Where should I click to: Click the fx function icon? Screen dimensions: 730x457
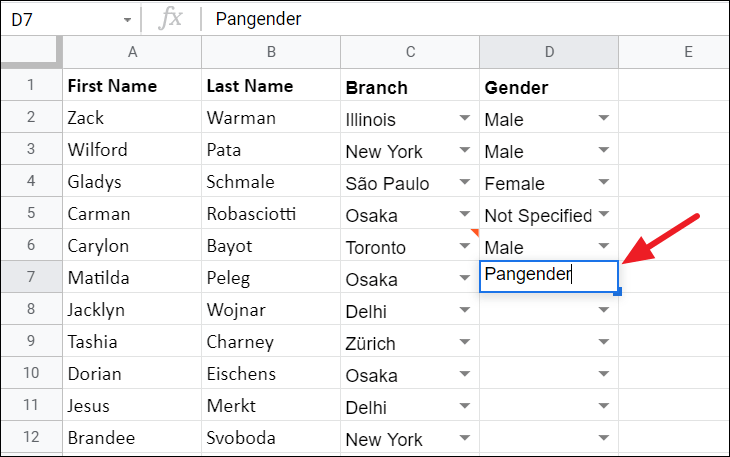(x=171, y=19)
